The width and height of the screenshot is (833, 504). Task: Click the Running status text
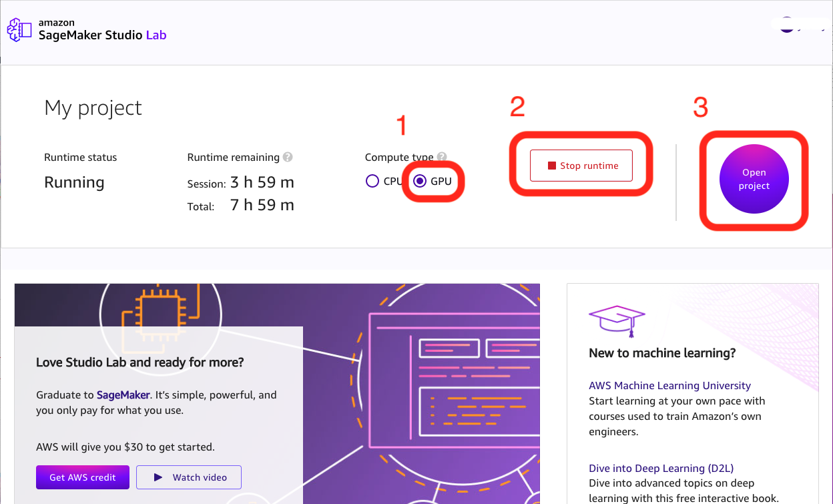[74, 182]
